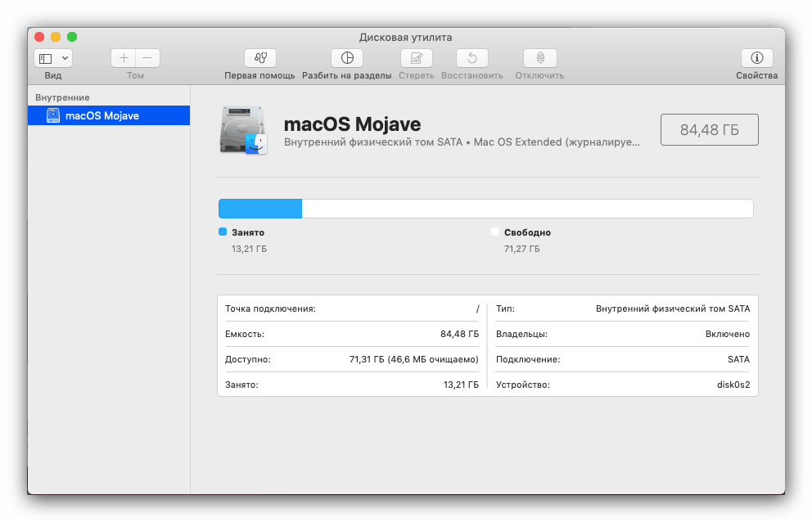Open volume Info via the Свойства icon

[x=756, y=58]
